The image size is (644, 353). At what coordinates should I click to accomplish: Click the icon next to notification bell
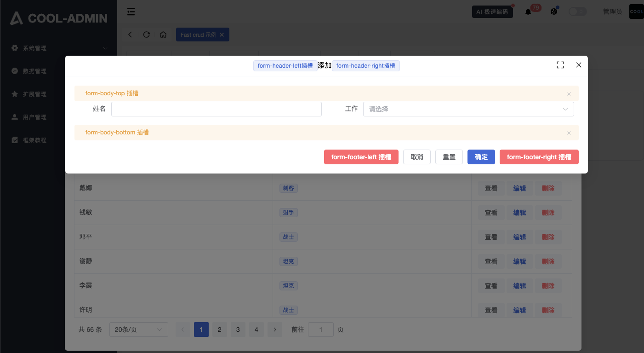click(x=554, y=12)
